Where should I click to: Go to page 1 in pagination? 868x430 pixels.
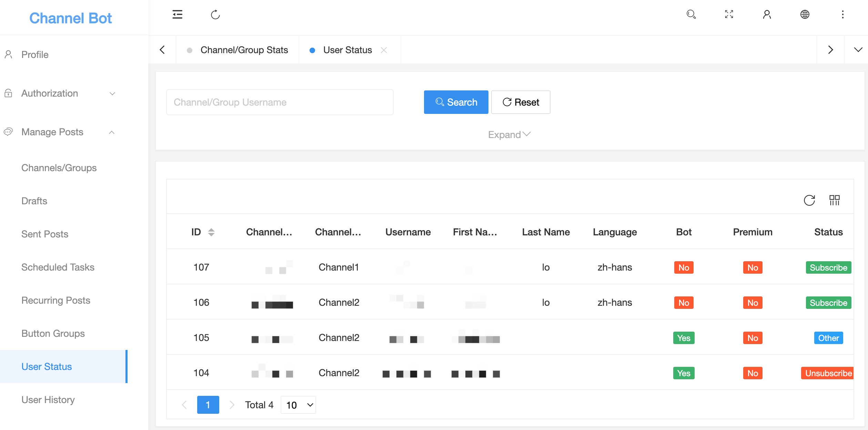pyautogui.click(x=208, y=405)
